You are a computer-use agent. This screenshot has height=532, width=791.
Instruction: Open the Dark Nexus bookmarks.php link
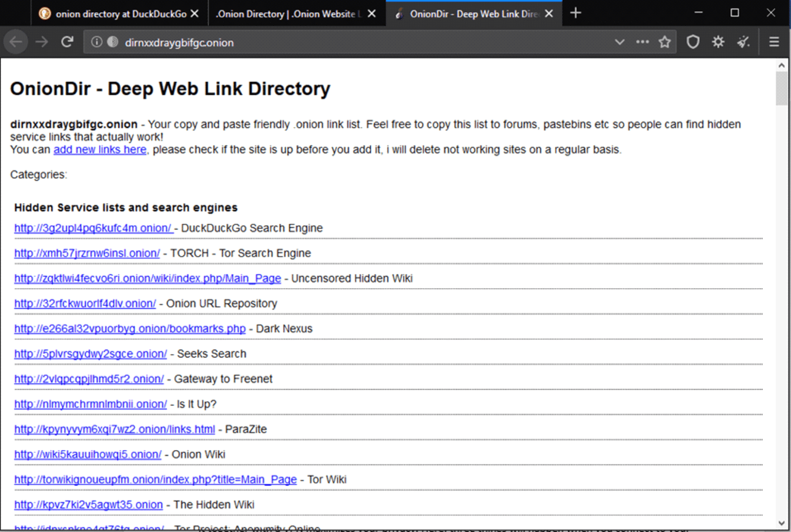click(x=130, y=328)
